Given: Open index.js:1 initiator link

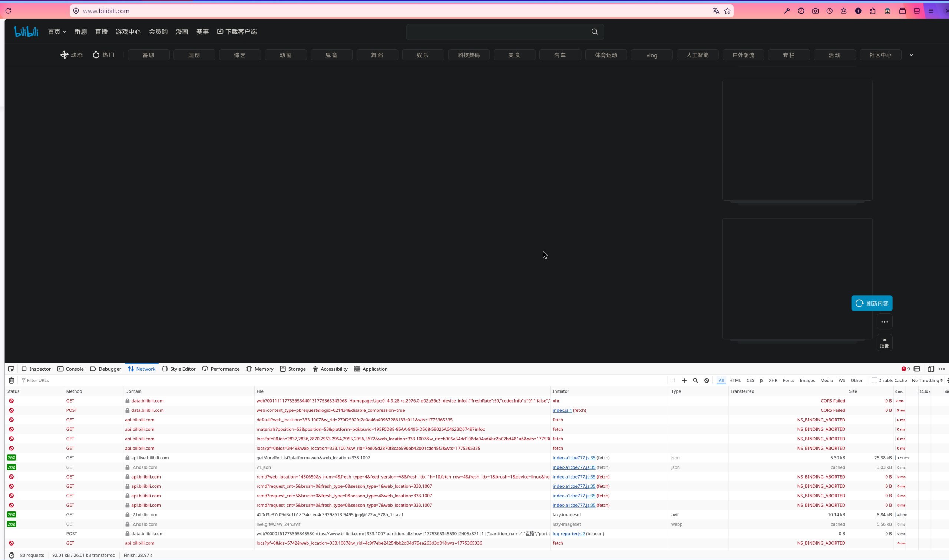Looking at the screenshot, I should [562, 410].
